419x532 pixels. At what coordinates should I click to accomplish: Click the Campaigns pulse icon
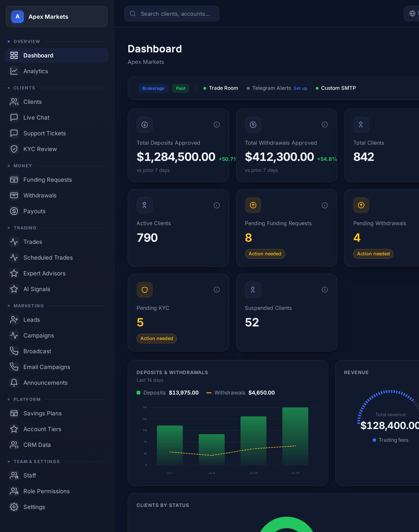point(14,335)
